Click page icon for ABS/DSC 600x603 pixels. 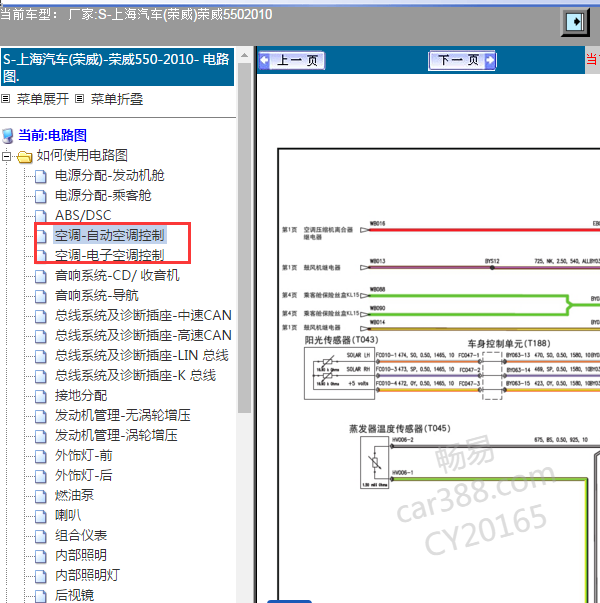(41, 217)
